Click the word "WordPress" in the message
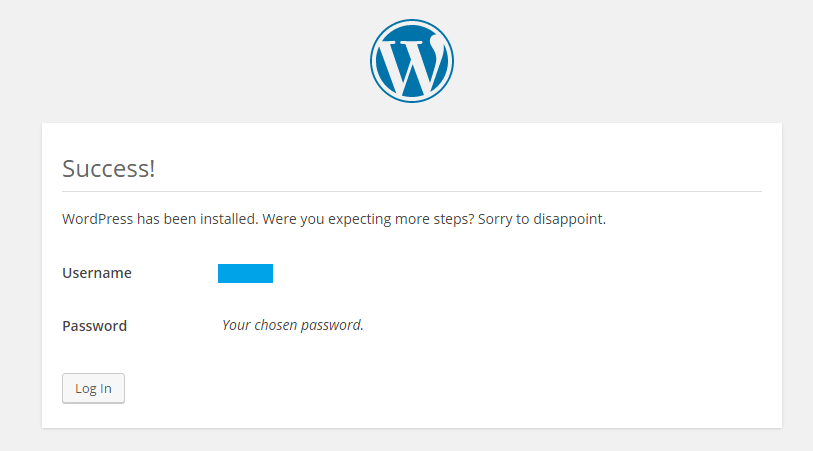 tap(97, 219)
